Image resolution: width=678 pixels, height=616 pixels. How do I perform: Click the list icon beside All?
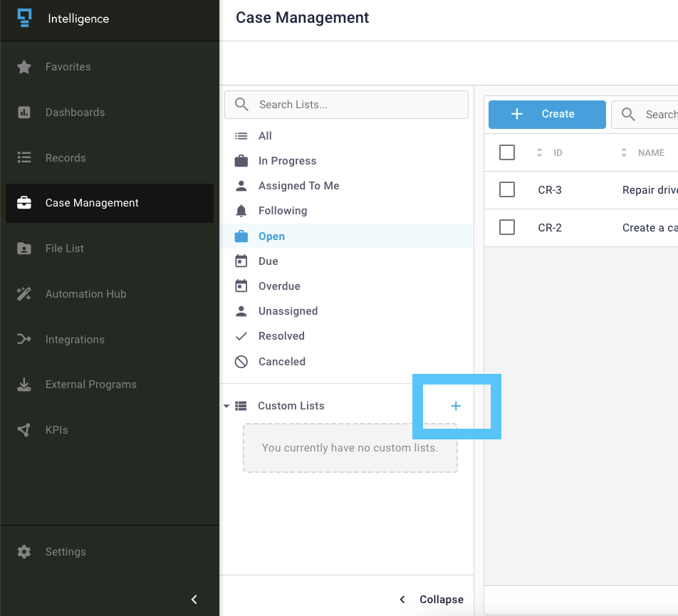pyautogui.click(x=241, y=136)
